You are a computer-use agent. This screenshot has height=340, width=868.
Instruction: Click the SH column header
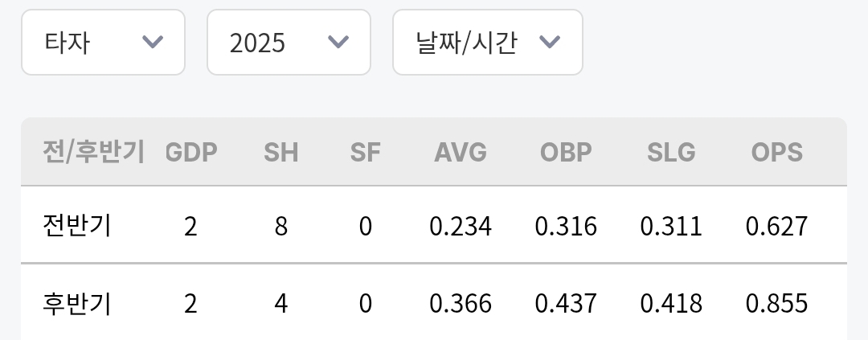280,152
